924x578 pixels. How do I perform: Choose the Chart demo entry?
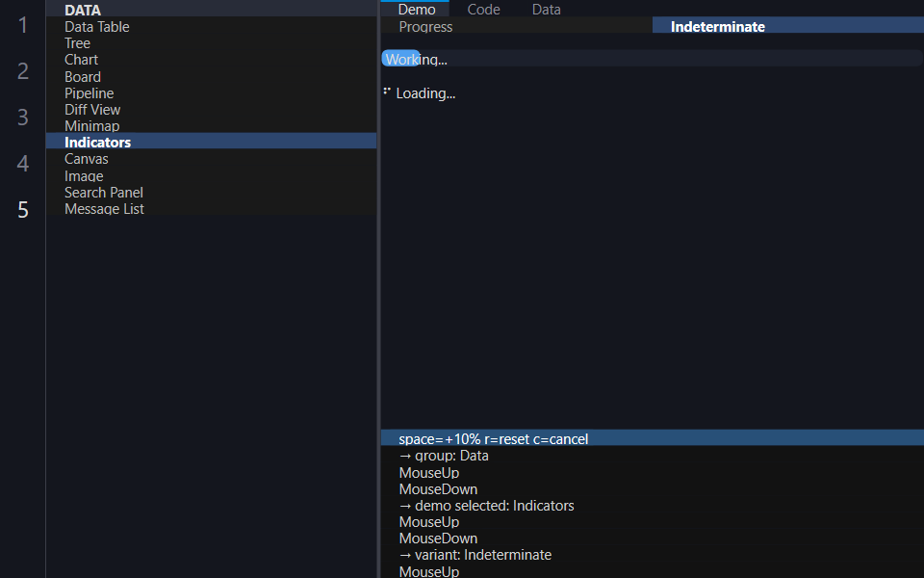pos(211,60)
